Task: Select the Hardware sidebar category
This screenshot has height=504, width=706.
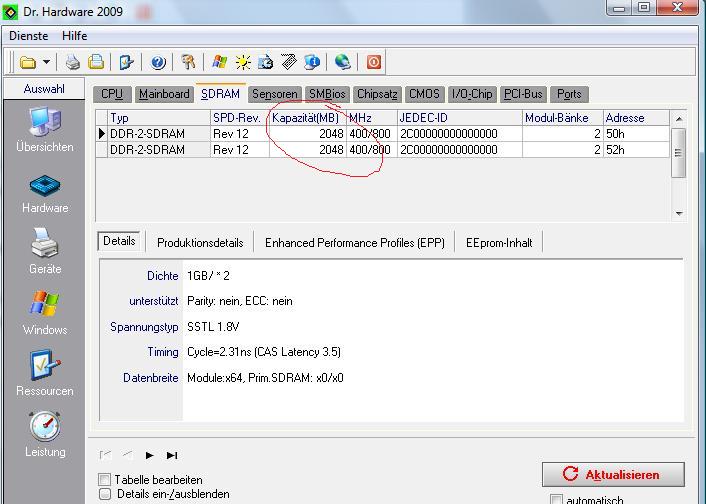Action: pyautogui.click(x=45, y=195)
